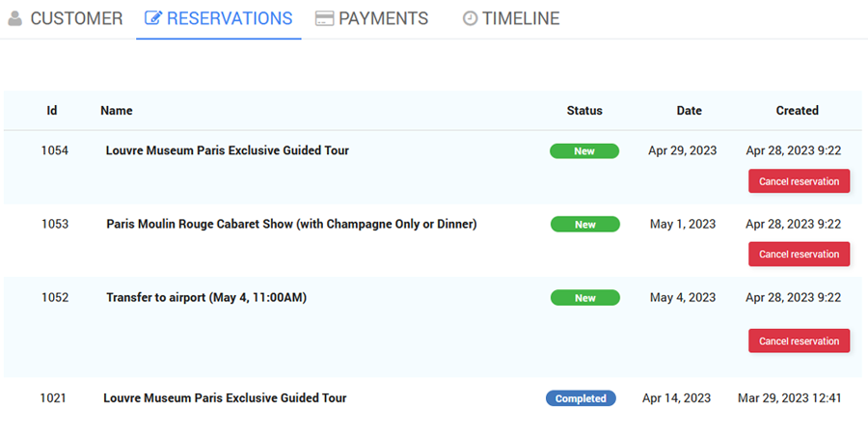Open Paris Moulin Rouge Cabaret Show reservation
The width and height of the screenshot is (868, 434).
point(291,224)
